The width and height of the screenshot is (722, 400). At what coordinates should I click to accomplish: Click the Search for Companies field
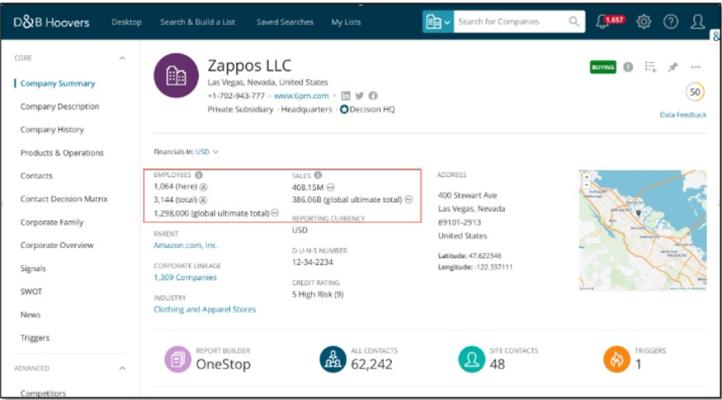coord(510,21)
